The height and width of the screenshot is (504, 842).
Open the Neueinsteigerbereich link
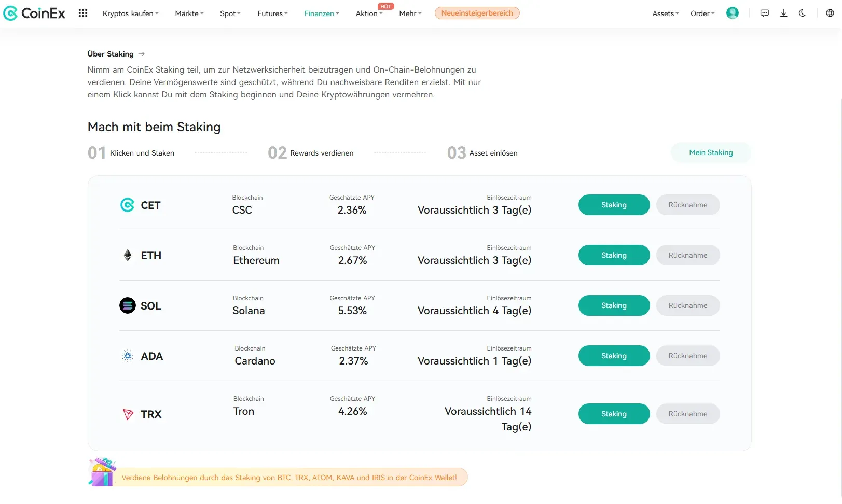(x=477, y=13)
